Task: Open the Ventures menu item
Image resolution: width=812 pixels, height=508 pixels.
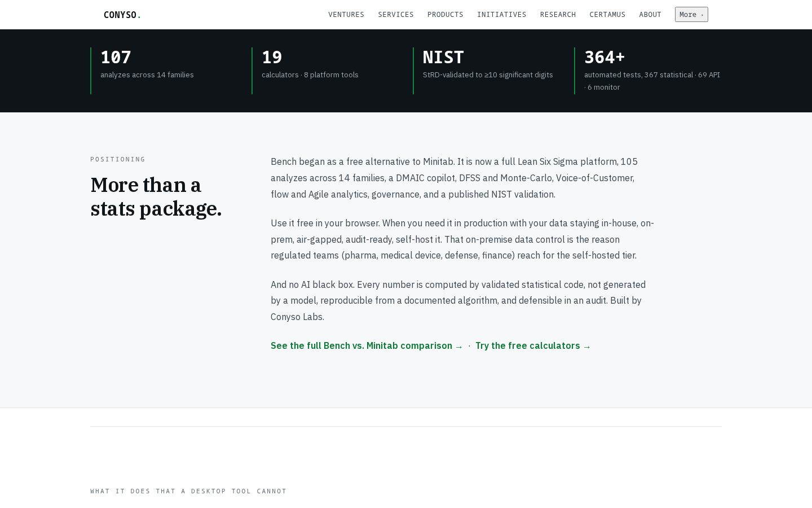Action: (346, 15)
